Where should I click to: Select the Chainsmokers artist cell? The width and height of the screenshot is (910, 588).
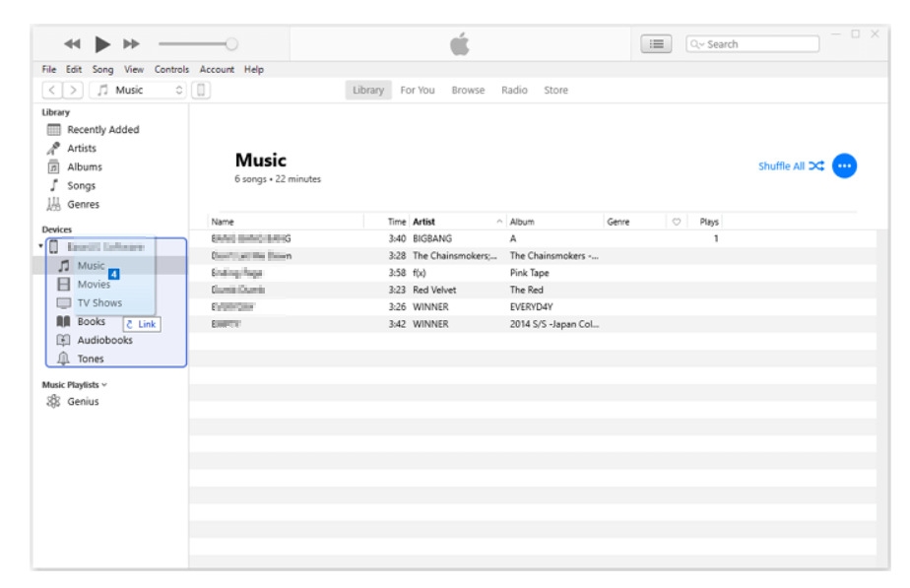point(454,255)
